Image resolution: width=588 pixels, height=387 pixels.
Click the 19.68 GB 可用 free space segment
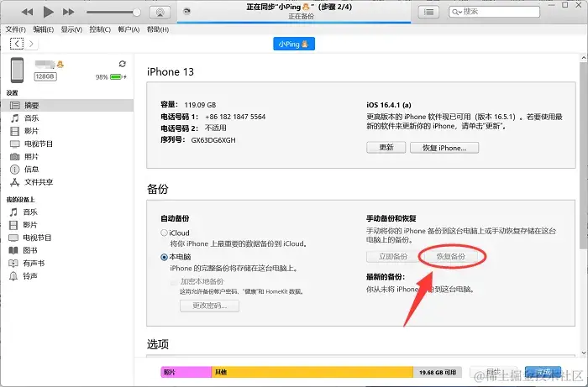(438, 372)
